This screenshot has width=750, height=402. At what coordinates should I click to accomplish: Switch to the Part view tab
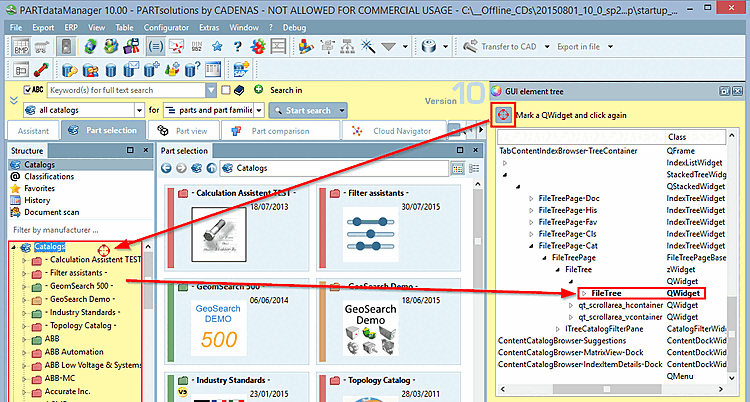pyautogui.click(x=184, y=131)
